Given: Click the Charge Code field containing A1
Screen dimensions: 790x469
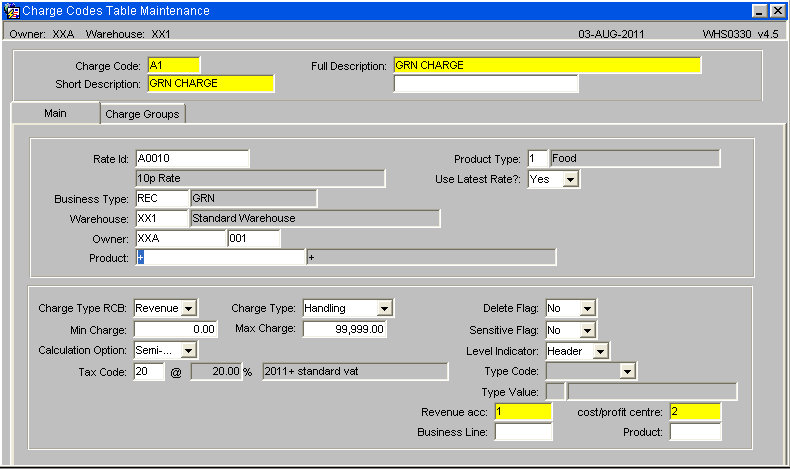Looking at the screenshot, I should (x=174, y=65).
